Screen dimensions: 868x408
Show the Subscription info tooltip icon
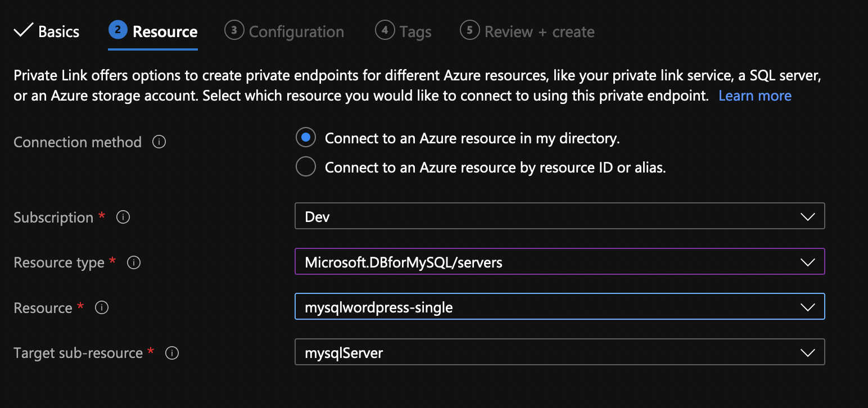(x=123, y=217)
